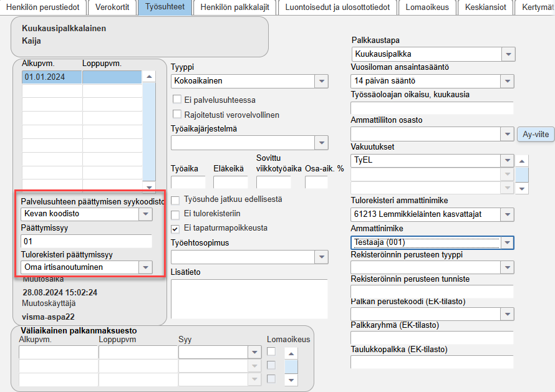Viewport: 555px width, 392px height.
Task: Go to Luontoisedut ja ulosottotiedot tab
Action: click(337, 7)
